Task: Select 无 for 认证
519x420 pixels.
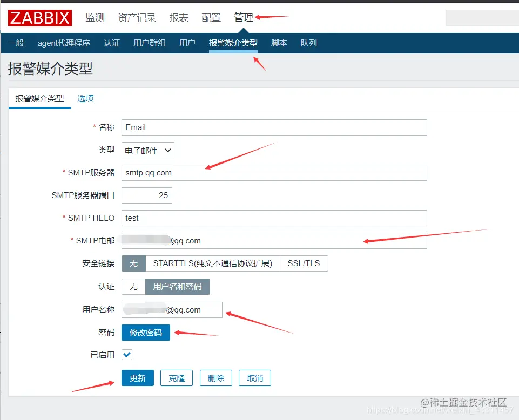Action: coord(133,287)
